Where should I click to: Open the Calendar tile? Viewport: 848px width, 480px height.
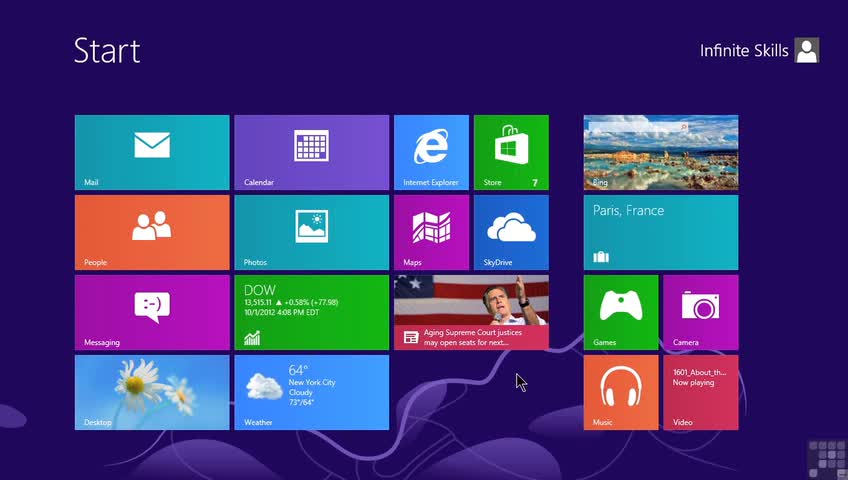[312, 152]
